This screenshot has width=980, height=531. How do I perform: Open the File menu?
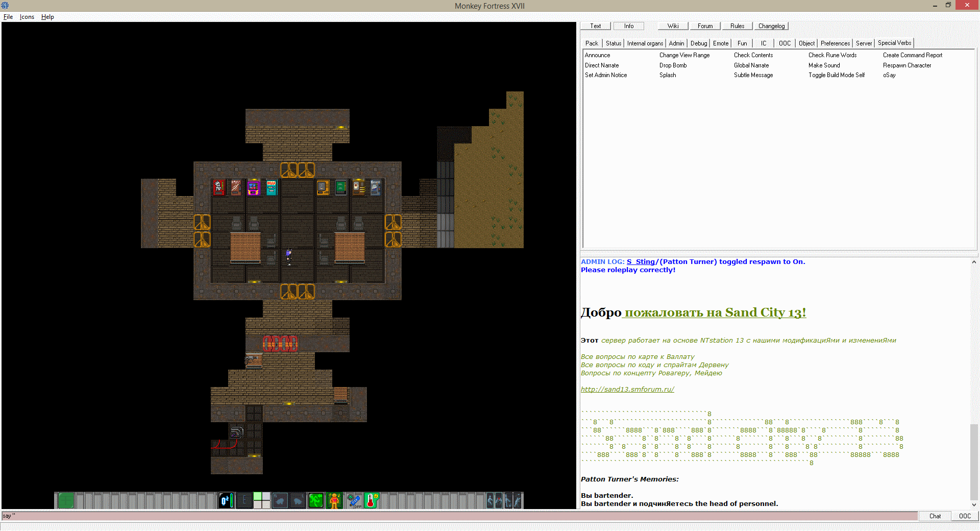pyautogui.click(x=8, y=17)
